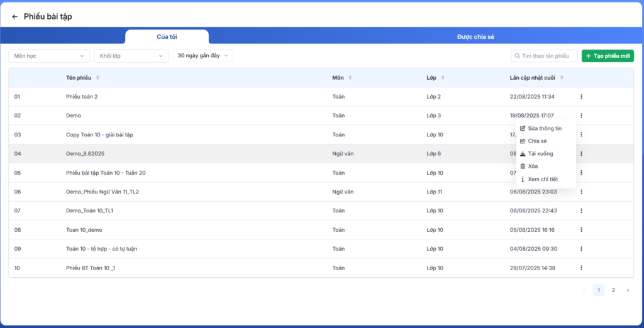The height and width of the screenshot is (328, 644).
Task: Open the Khối lớp dropdown
Action: tap(131, 56)
